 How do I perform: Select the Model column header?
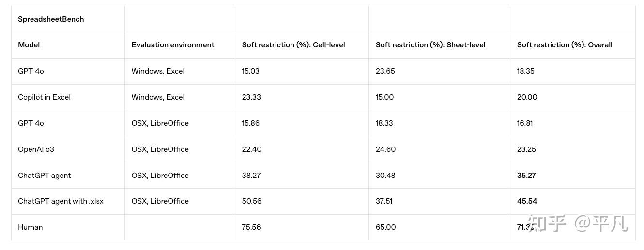[x=29, y=45]
